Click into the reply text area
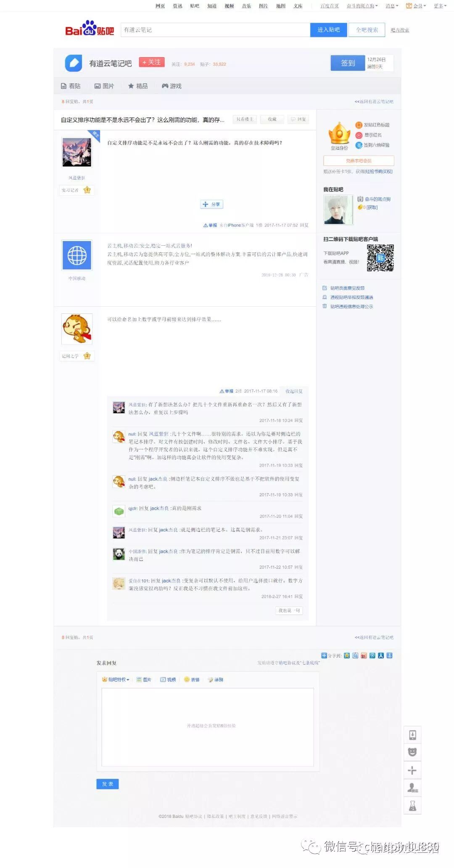The height and width of the screenshot is (868, 454). pyautogui.click(x=208, y=727)
